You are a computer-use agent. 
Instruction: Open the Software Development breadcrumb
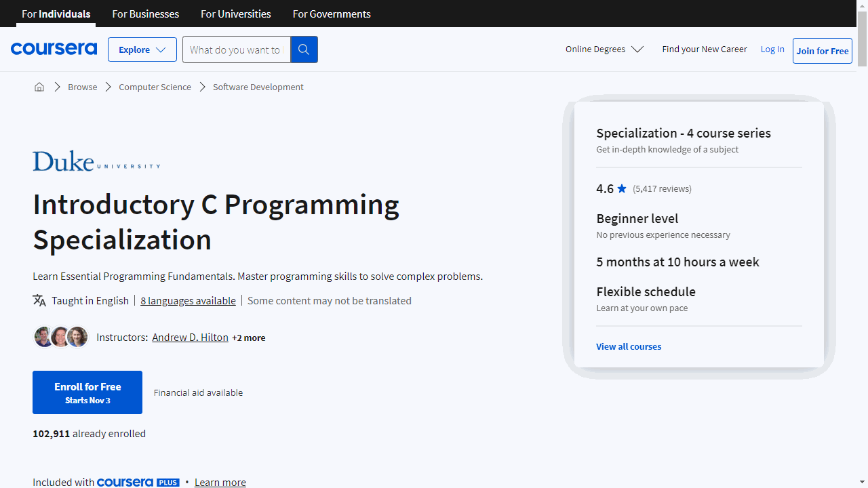tap(258, 87)
